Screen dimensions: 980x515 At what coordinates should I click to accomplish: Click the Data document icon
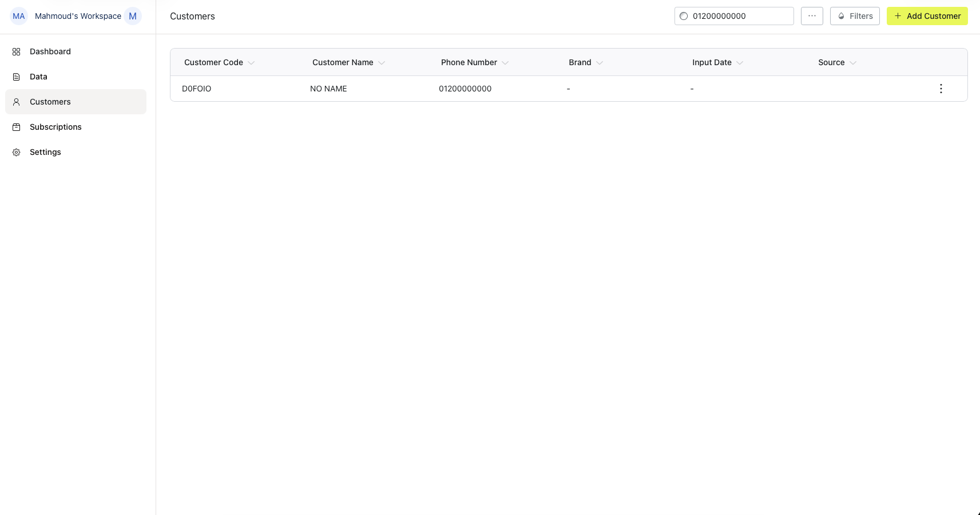click(17, 77)
